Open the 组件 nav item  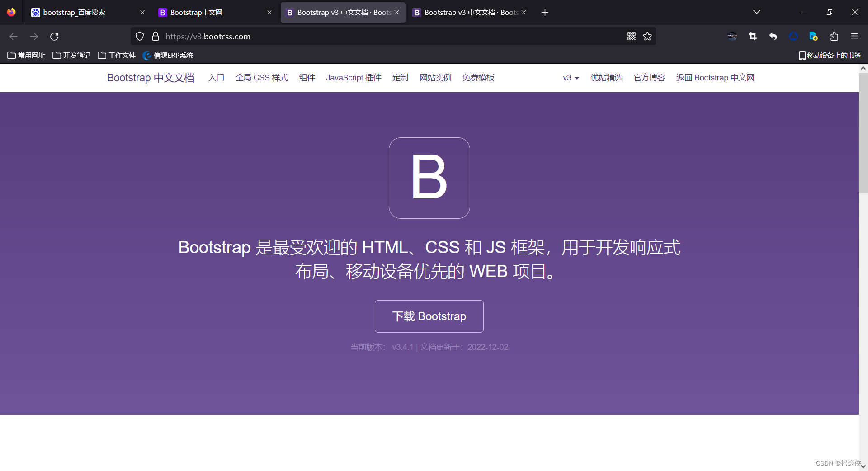click(x=307, y=78)
